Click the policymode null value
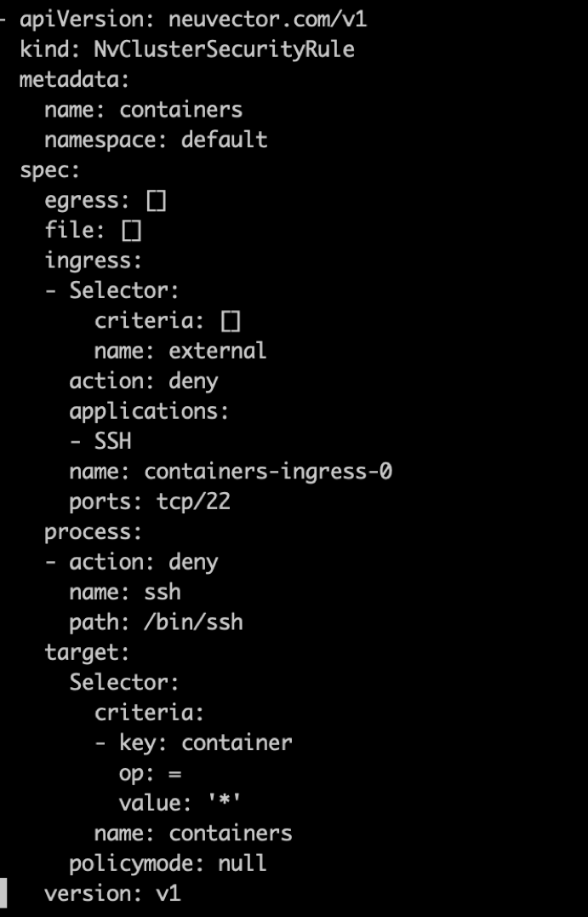The height and width of the screenshot is (917, 588). coord(242,863)
